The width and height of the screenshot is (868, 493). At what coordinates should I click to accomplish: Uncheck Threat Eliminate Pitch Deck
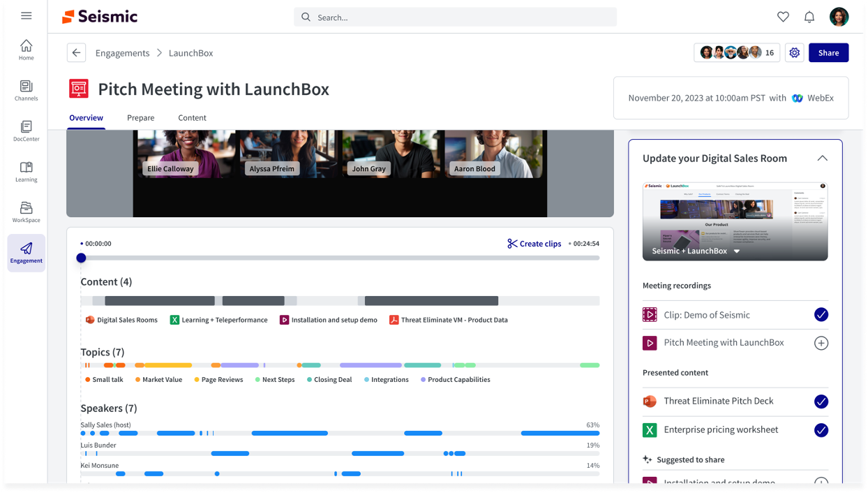point(821,402)
